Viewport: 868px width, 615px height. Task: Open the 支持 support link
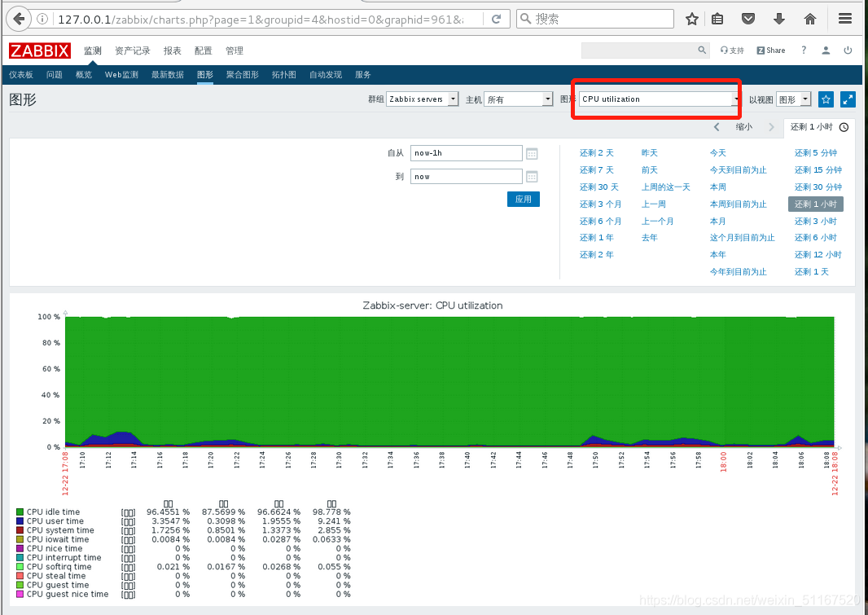(732, 51)
